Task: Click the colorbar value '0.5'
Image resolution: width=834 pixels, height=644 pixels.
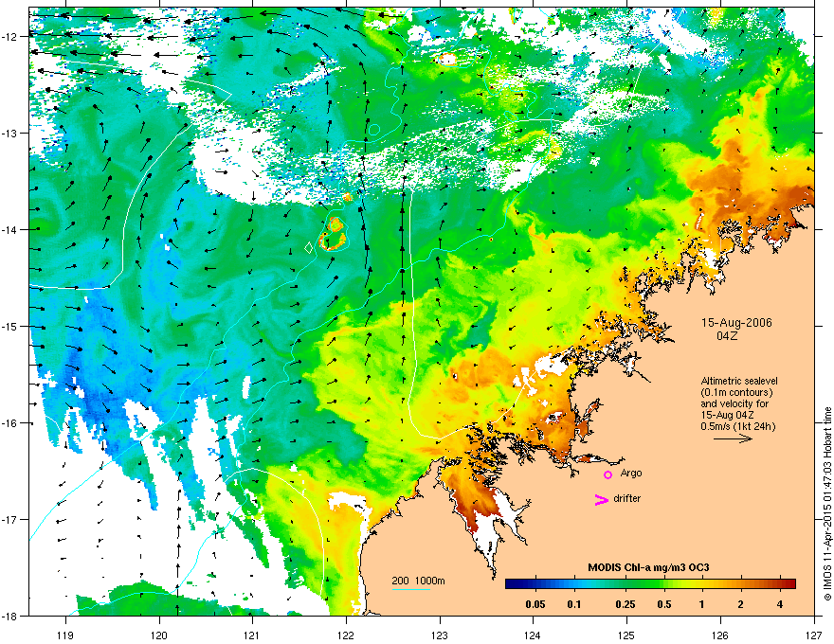Action: 664,604
